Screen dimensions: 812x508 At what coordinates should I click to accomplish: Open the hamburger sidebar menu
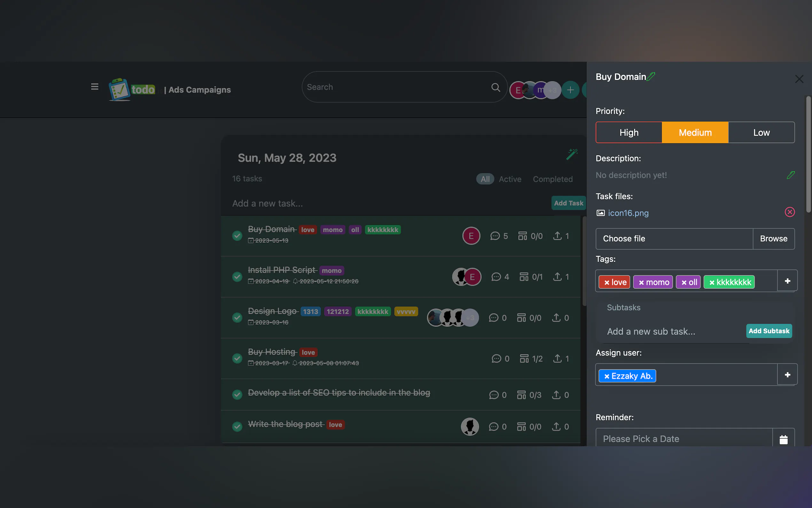click(95, 87)
